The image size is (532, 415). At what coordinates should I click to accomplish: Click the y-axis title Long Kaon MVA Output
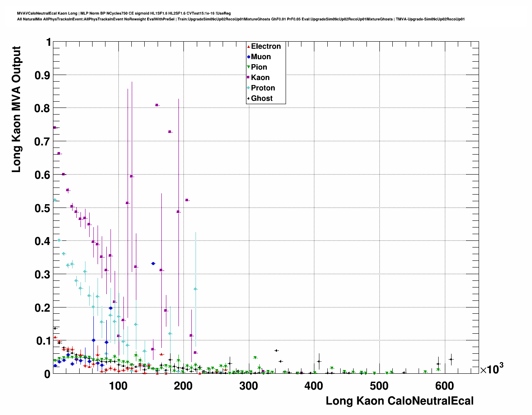(x=16, y=109)
